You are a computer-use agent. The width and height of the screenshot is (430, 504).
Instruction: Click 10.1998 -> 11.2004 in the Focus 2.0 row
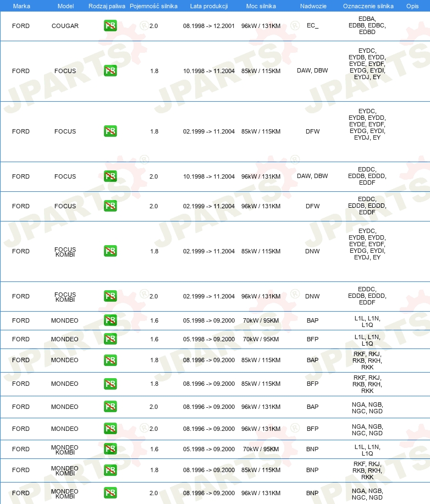click(209, 176)
